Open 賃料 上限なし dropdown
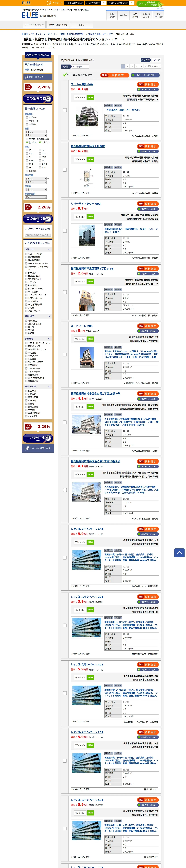The height and width of the screenshot is (868, 186). coord(36,135)
